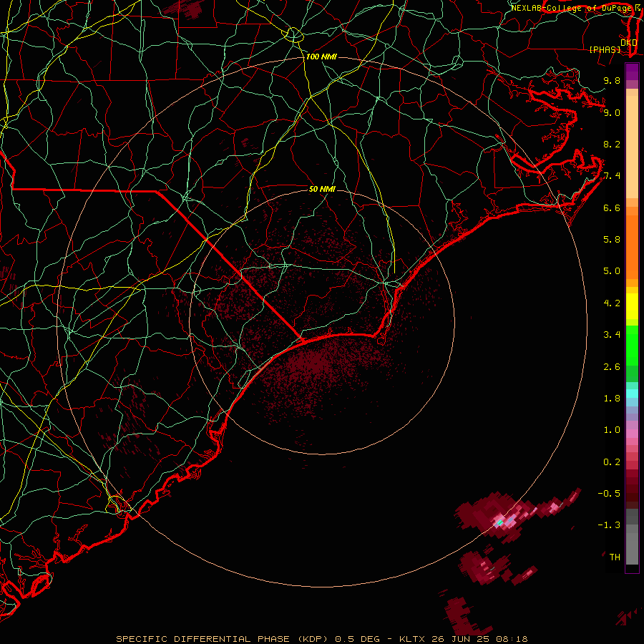Pick the cyan band in the legend

coord(632,394)
